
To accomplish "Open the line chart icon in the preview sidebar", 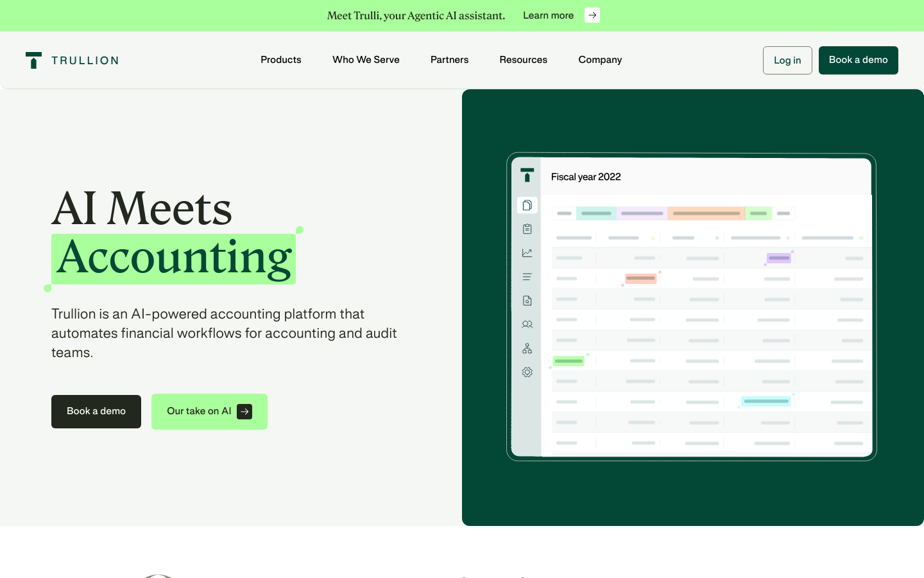I will click(x=527, y=253).
